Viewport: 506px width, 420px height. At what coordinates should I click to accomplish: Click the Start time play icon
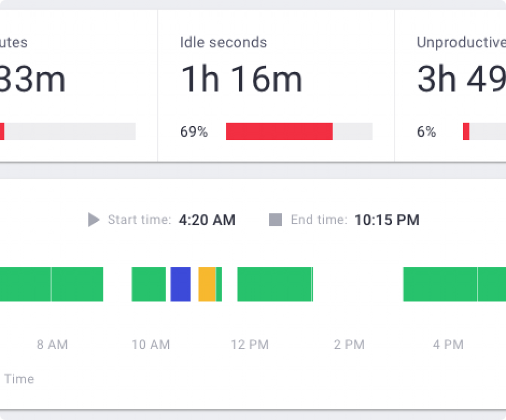93,220
